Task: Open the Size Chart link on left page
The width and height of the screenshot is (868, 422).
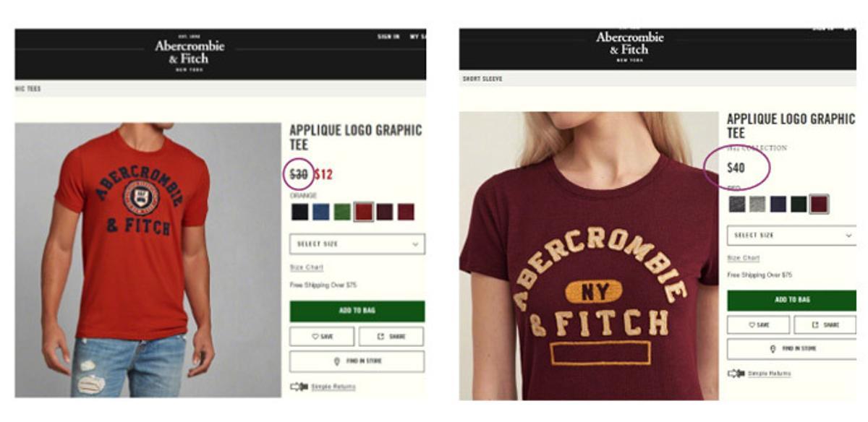Action: (307, 267)
